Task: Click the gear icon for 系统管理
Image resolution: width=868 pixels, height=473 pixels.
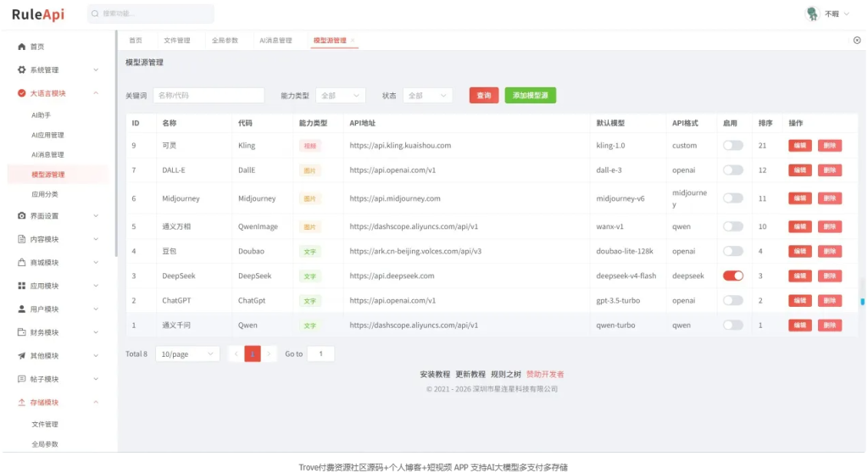Action: pos(21,70)
